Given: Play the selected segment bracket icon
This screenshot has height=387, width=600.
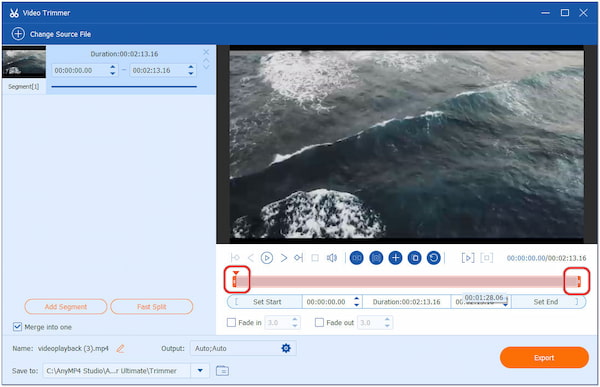Looking at the screenshot, I should (468, 258).
